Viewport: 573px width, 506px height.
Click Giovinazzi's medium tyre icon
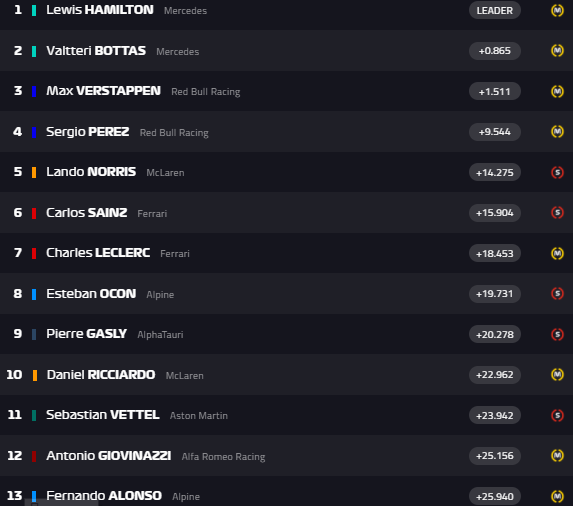557,456
